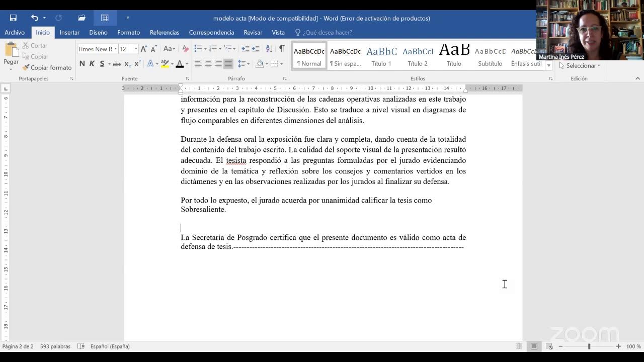The image size is (644, 362).
Task: Open the Aa change case dropdown
Action: point(169,49)
